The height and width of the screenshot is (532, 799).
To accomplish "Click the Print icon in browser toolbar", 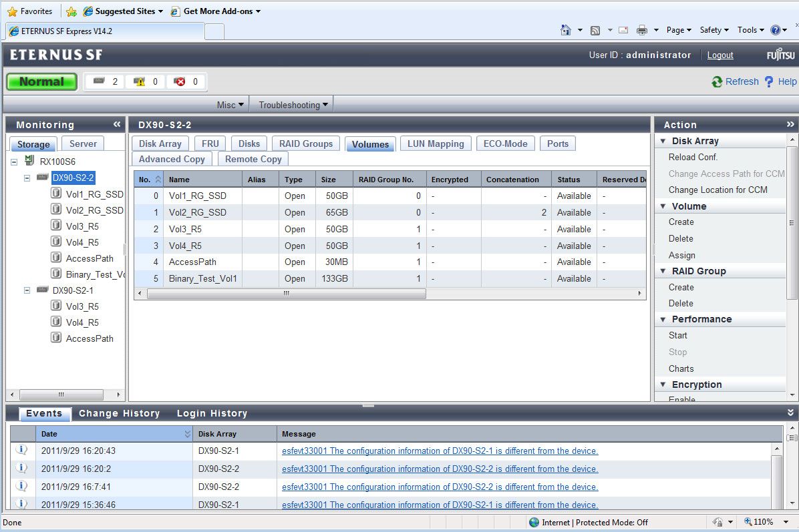I will point(642,30).
